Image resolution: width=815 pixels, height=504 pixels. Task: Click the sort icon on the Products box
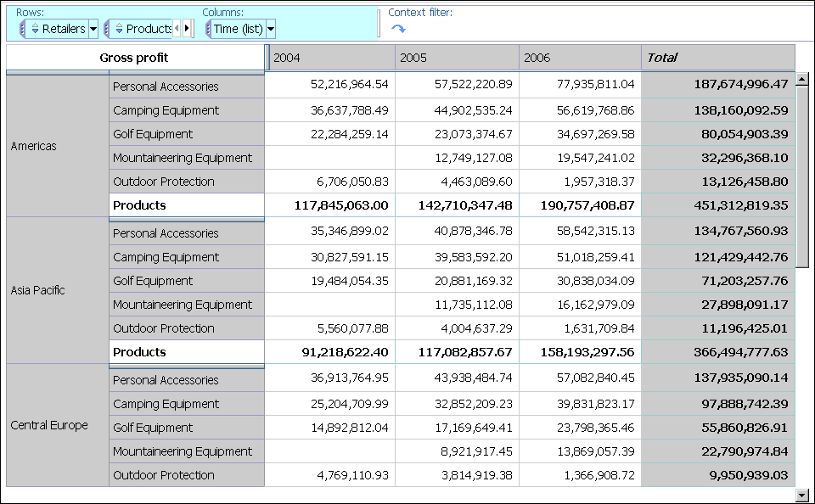point(119,29)
